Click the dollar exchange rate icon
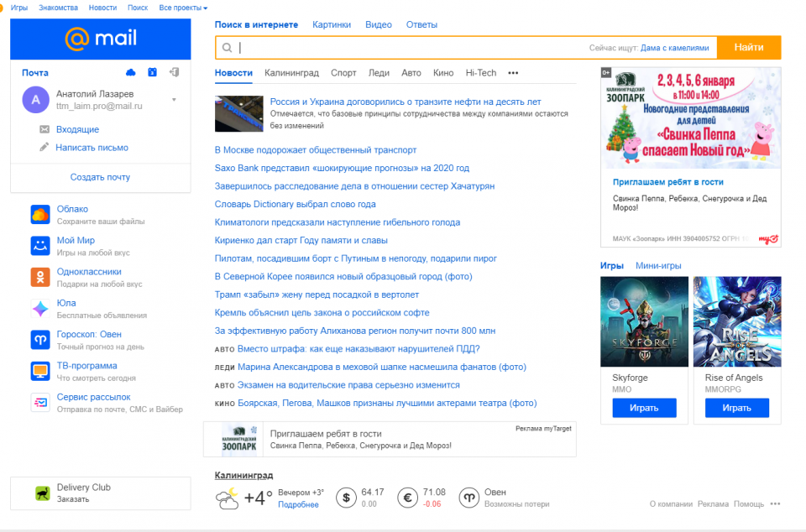The width and height of the screenshot is (806, 532). [347, 498]
